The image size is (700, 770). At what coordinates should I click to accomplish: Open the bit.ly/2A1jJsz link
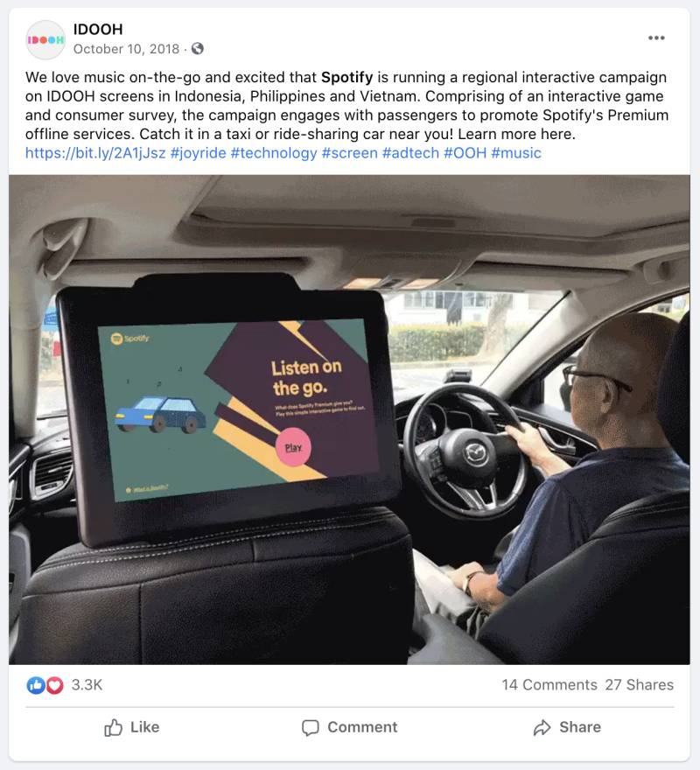[95, 153]
